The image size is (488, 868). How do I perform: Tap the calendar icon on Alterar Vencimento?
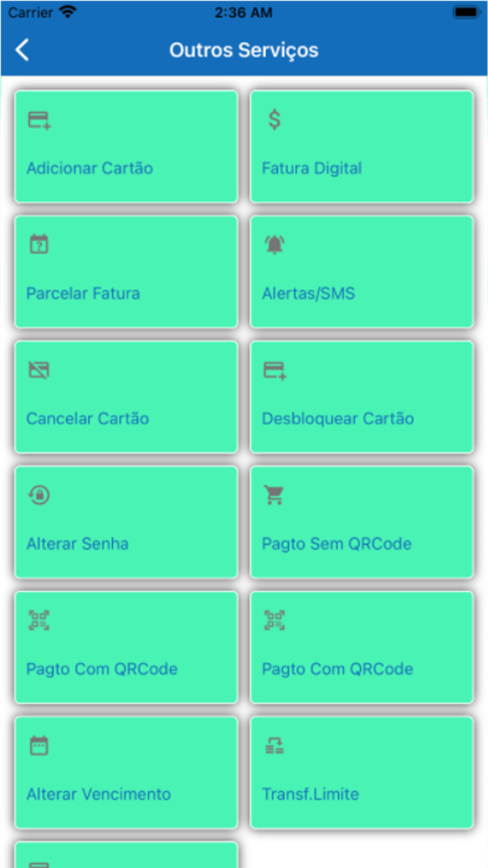click(38, 744)
